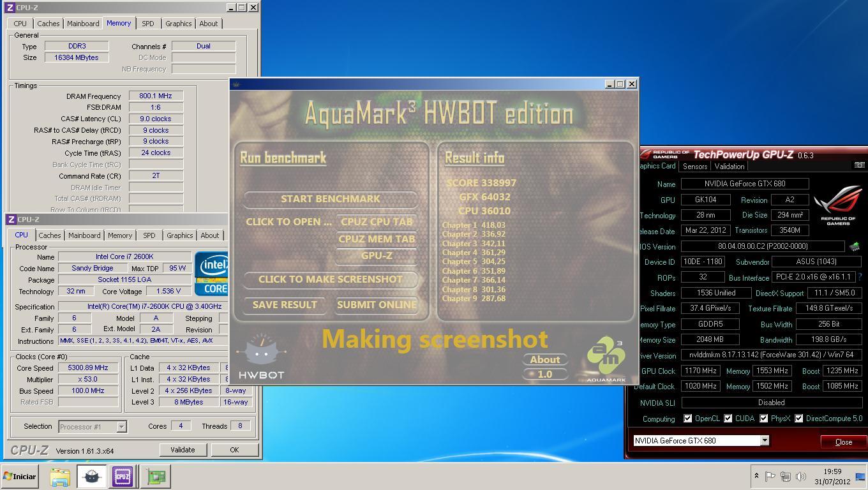Screen dimensions: 868x490
Task: Switch to GPU-Z taskbar icon
Action: pyautogui.click(x=155, y=477)
